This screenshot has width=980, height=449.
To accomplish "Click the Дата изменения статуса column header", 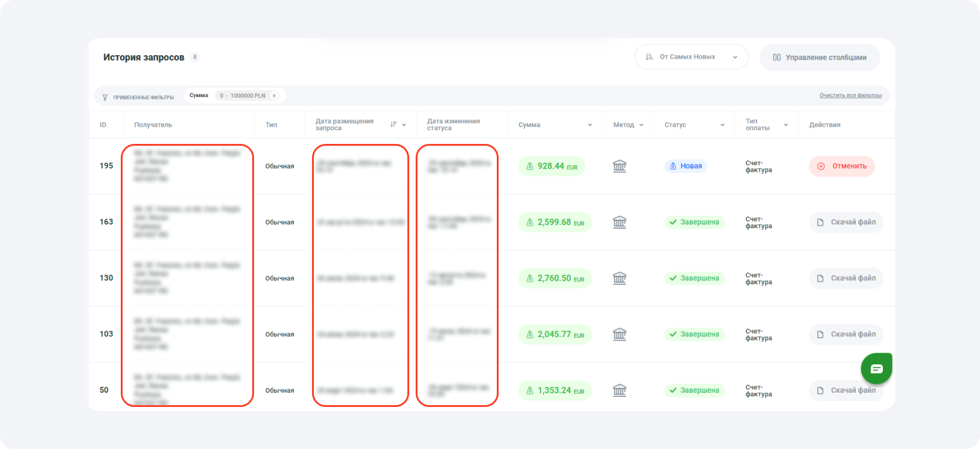I will click(x=454, y=124).
